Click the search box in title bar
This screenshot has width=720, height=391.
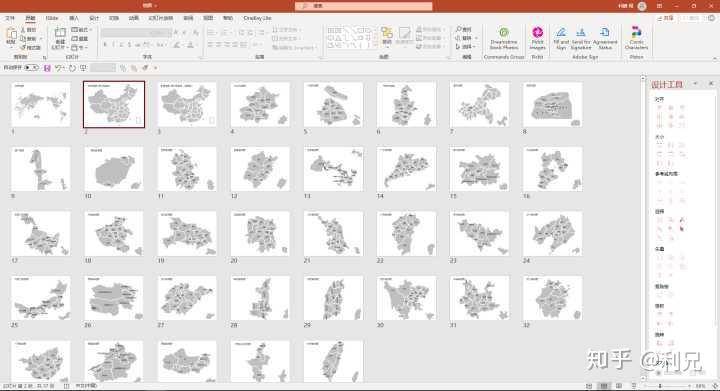coord(364,6)
